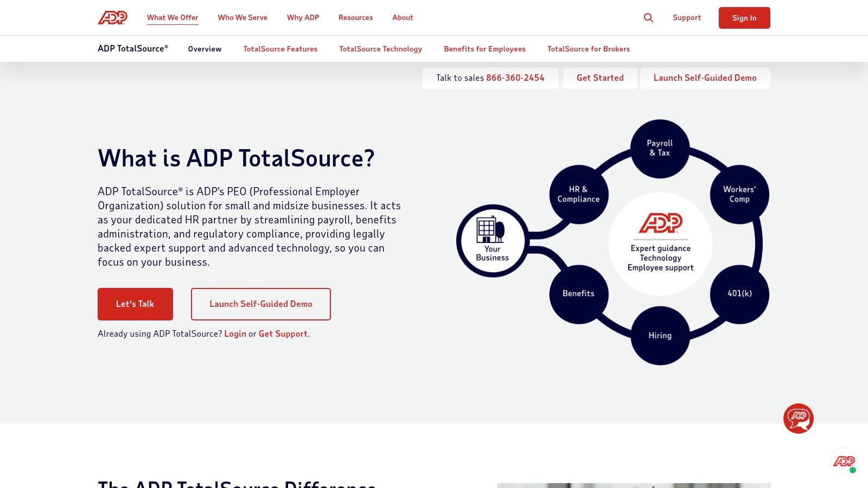Select the Hiring circle
This screenshot has width=868, height=488.
tap(660, 336)
